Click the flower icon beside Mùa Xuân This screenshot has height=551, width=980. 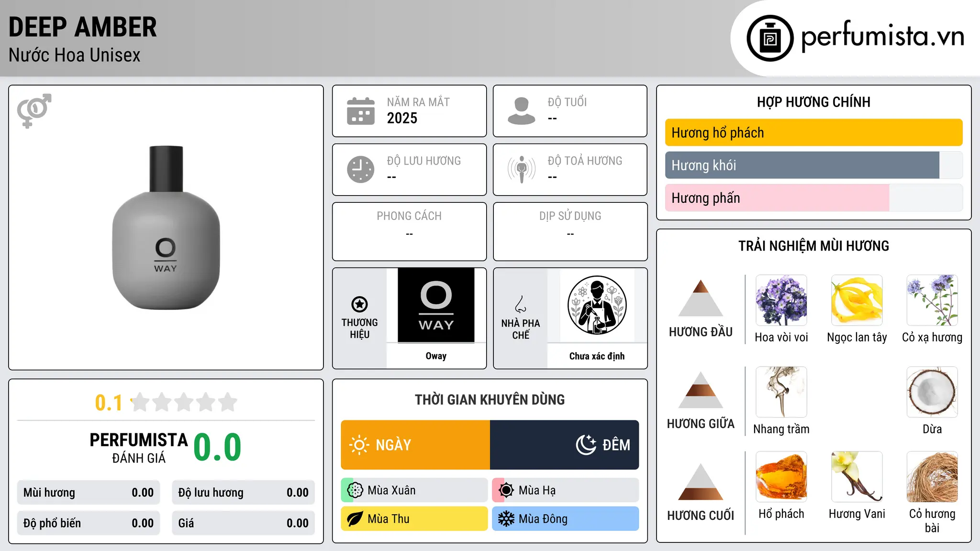[x=355, y=490]
